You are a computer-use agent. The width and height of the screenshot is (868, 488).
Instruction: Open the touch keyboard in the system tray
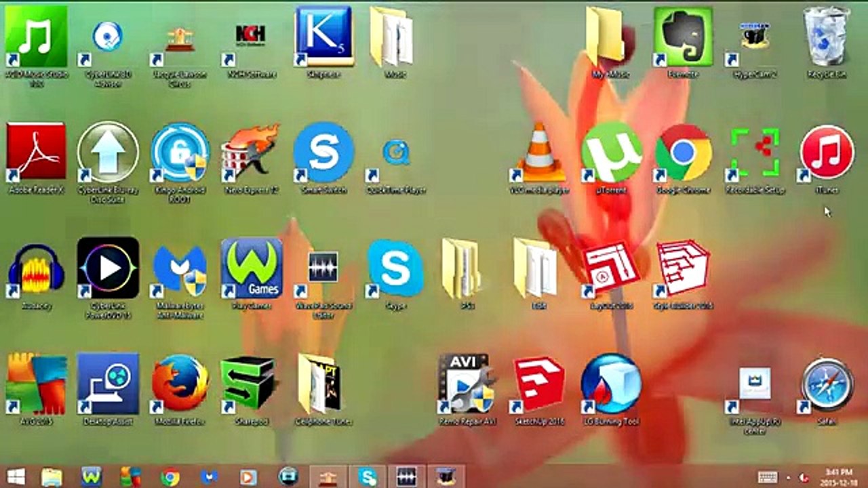pos(768,476)
